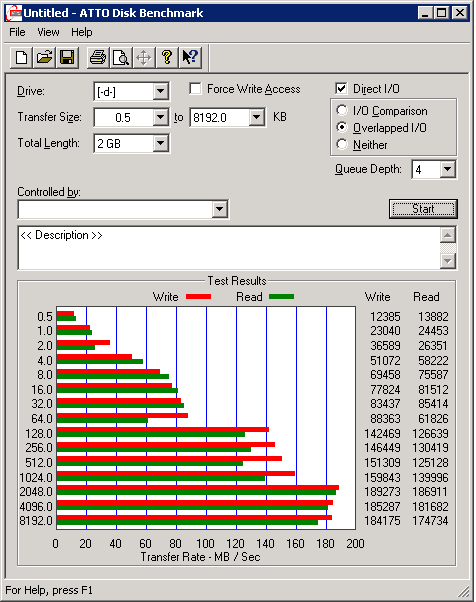Screen dimensions: 476x602
Task: Click the Transfer Rate - MB / Sec axis label
Action: click(200, 557)
